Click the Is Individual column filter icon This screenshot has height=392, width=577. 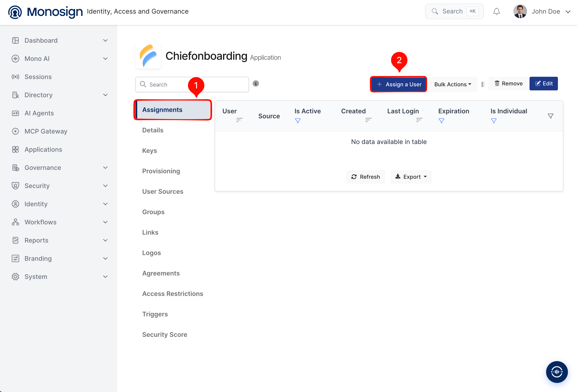494,121
